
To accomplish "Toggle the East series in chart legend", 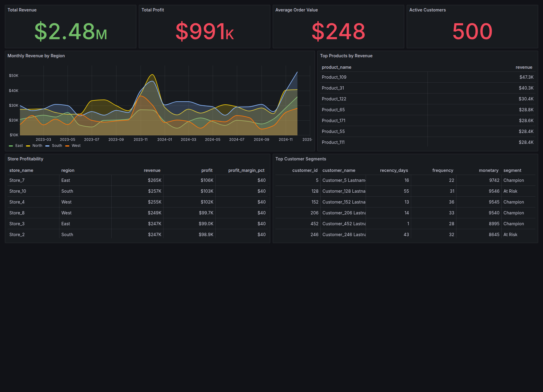I will click(19, 146).
